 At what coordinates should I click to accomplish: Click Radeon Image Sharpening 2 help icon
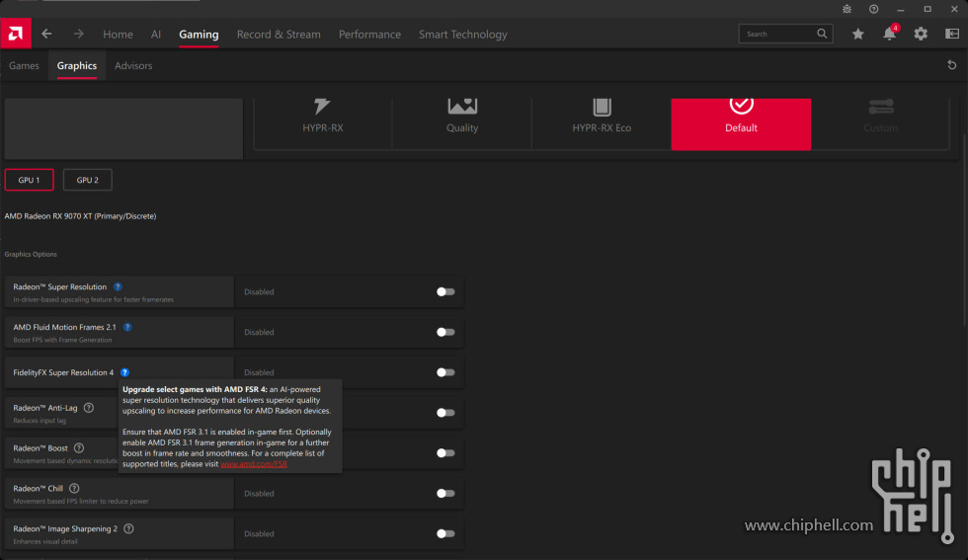click(128, 528)
